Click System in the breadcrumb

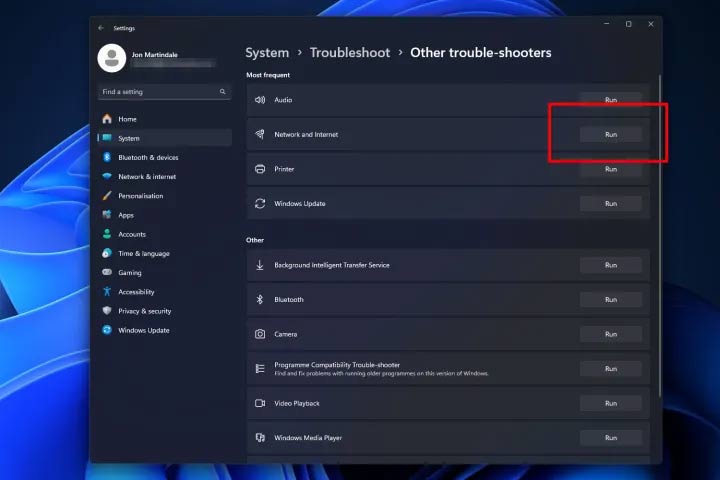coord(267,53)
